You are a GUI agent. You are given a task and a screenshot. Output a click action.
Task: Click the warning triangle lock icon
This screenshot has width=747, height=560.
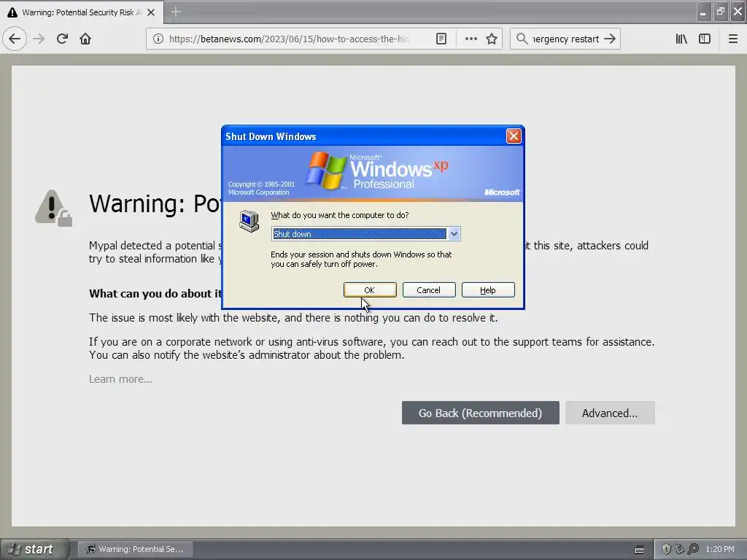tap(53, 208)
